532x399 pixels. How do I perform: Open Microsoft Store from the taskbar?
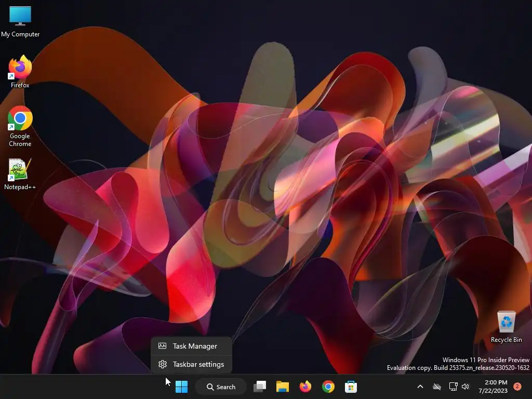tap(351, 387)
